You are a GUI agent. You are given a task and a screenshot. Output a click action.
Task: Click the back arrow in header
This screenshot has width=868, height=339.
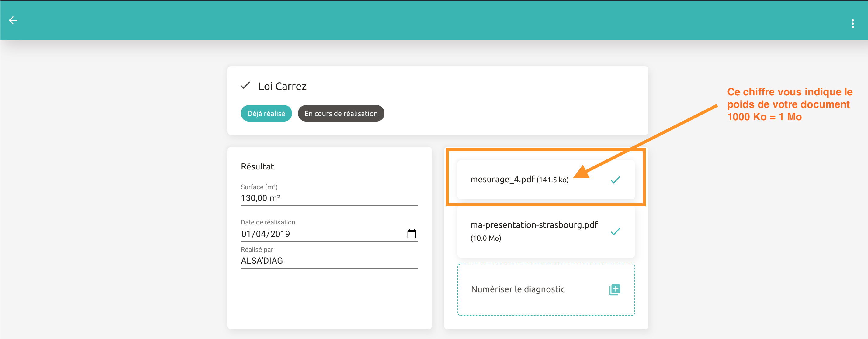pyautogui.click(x=13, y=21)
